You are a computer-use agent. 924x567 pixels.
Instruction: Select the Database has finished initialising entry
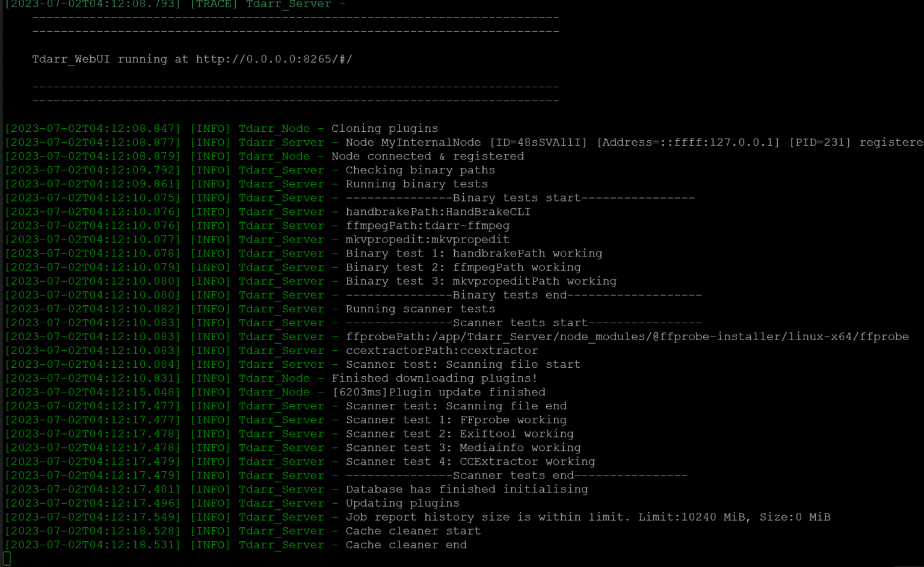(467, 489)
